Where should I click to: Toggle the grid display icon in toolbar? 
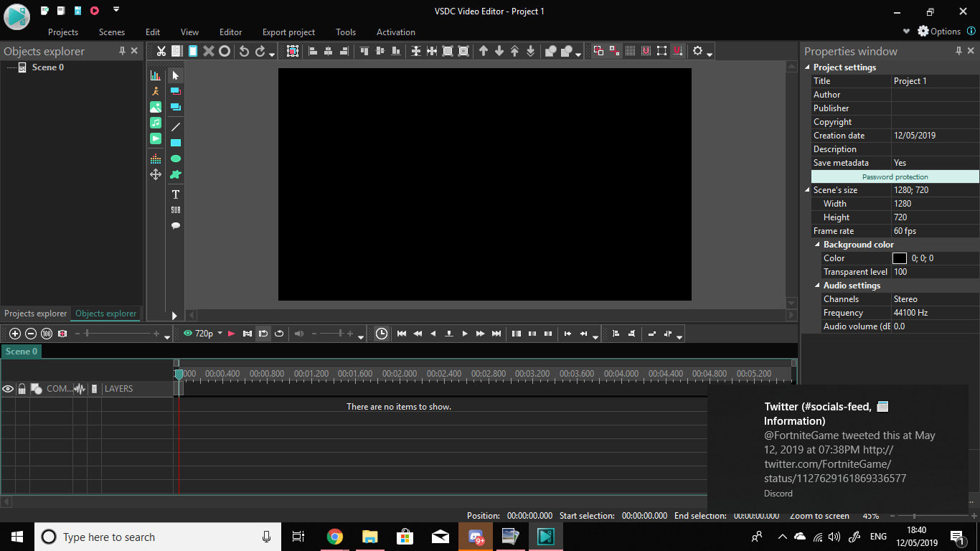[630, 51]
